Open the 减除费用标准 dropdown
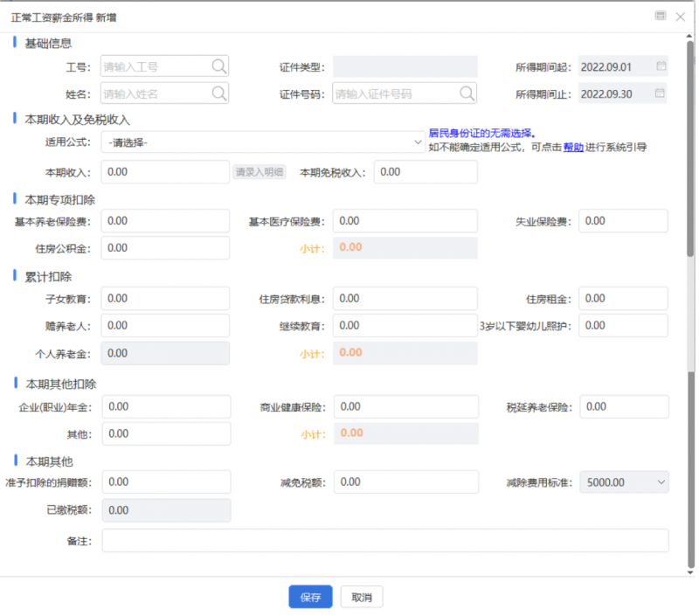The image size is (699, 616). point(660,481)
